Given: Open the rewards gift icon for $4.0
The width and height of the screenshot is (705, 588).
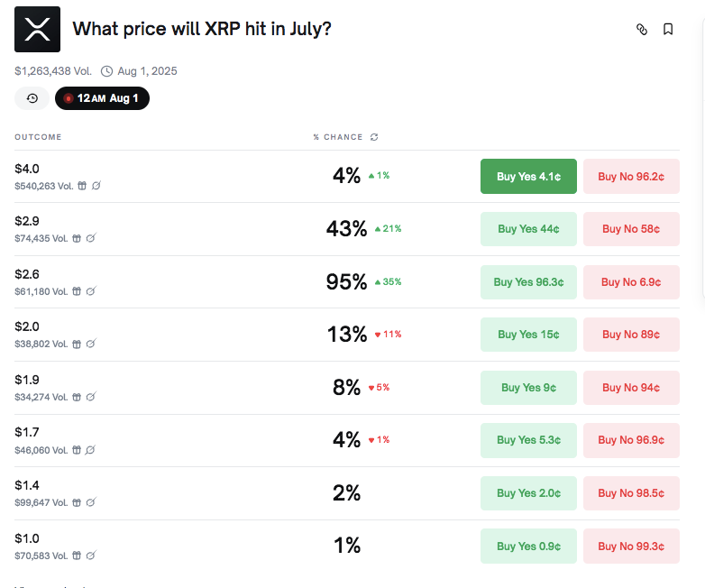Looking at the screenshot, I should tap(82, 186).
